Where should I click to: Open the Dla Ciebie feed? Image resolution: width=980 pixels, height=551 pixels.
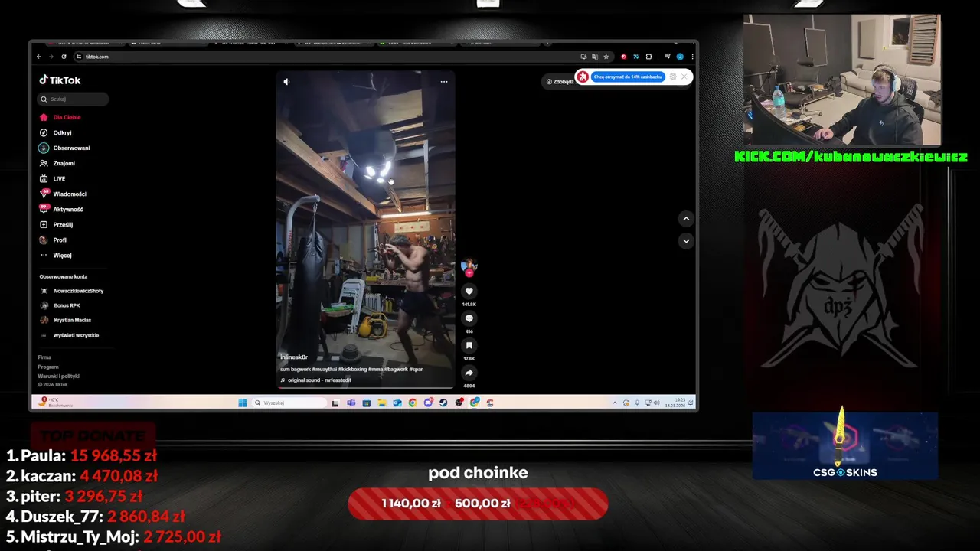click(x=60, y=117)
